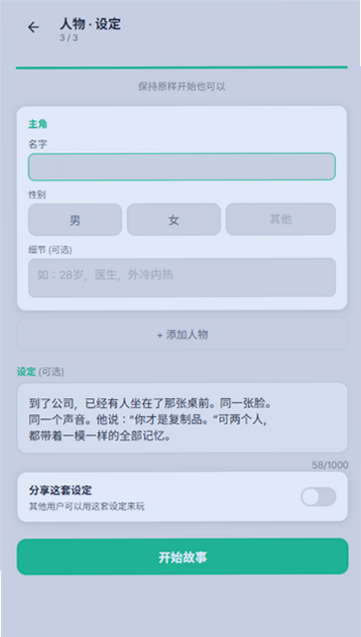
Task: Click the 名字 name input field
Action: click(182, 167)
